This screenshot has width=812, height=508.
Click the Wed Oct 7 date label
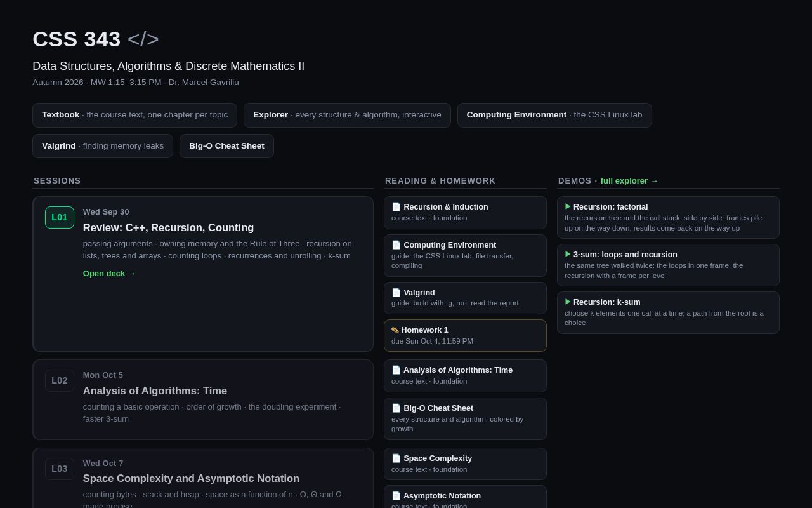(x=103, y=464)
